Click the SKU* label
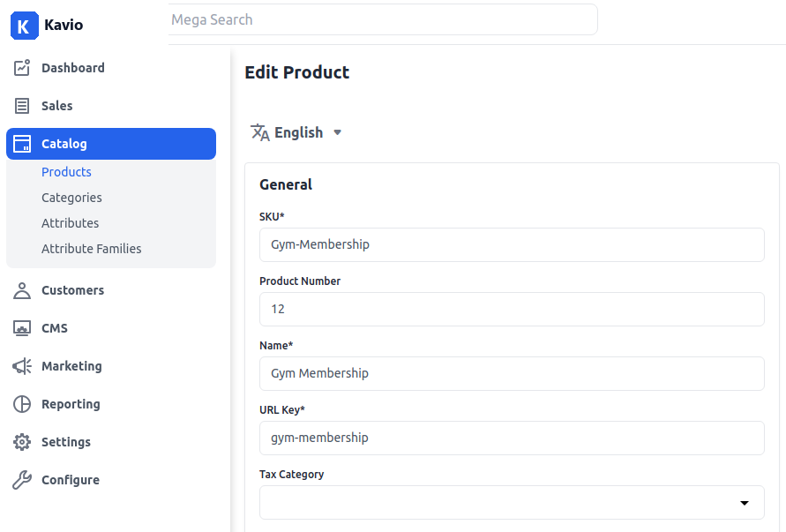Screen dimensions: 786x532 pyautogui.click(x=272, y=217)
